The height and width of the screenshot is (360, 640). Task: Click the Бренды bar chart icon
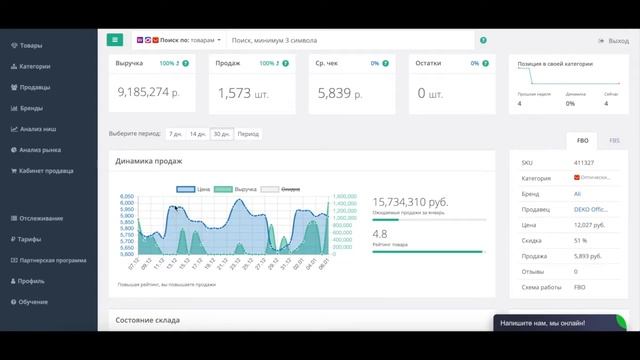pyautogui.click(x=14, y=108)
